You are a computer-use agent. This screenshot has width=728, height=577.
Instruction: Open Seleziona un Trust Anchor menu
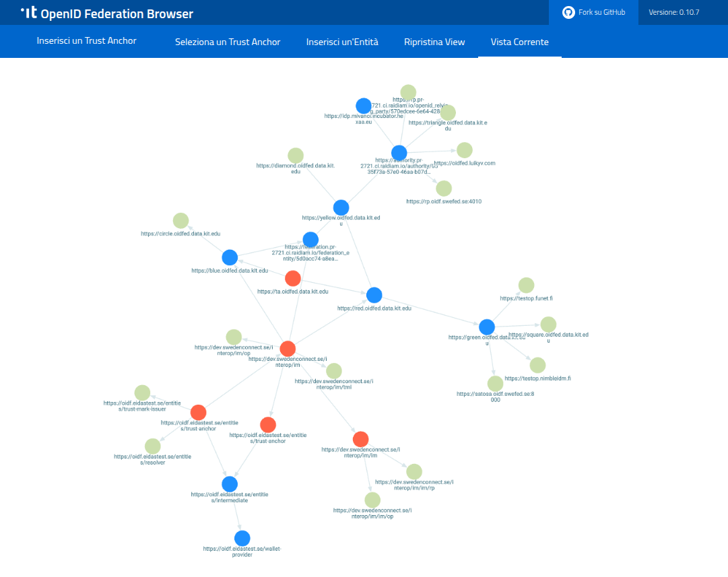(228, 42)
